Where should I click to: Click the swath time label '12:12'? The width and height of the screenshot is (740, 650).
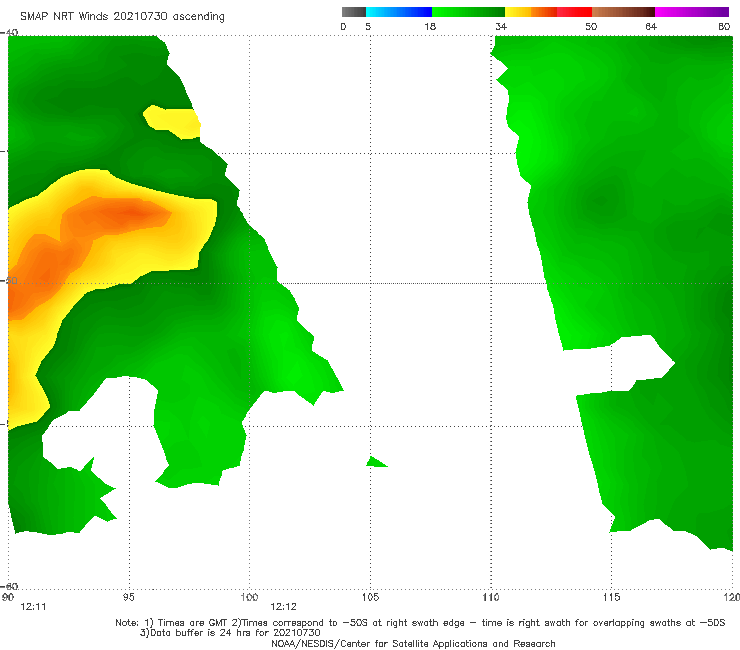[x=284, y=607]
